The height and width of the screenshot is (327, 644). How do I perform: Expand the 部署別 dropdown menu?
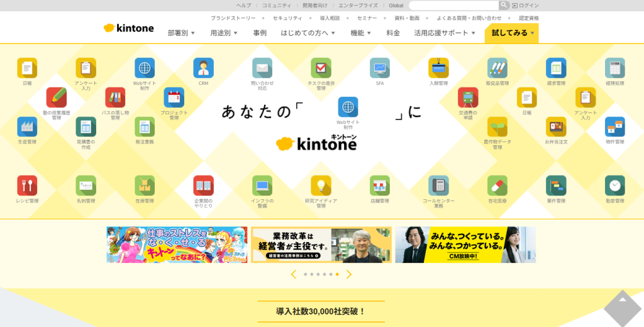tap(181, 33)
